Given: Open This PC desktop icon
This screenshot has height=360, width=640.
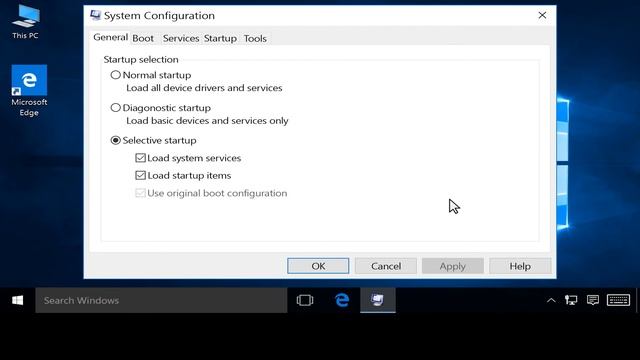Looking at the screenshot, I should point(25,21).
